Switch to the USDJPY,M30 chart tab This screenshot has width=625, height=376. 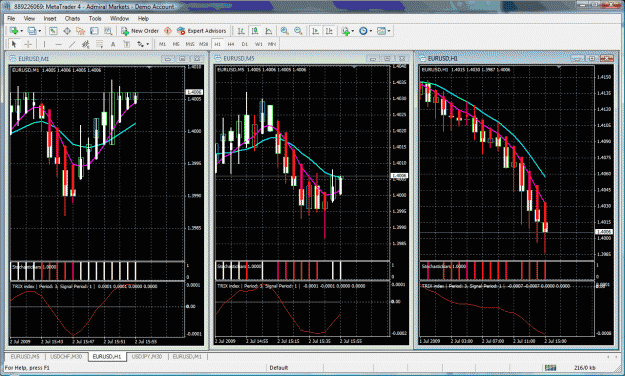click(x=147, y=356)
